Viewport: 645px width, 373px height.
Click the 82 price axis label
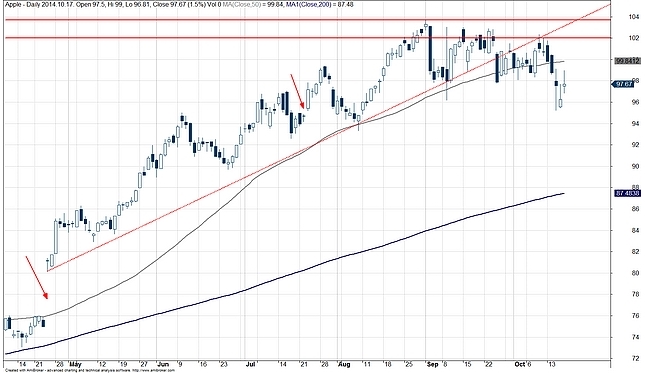tap(635, 252)
